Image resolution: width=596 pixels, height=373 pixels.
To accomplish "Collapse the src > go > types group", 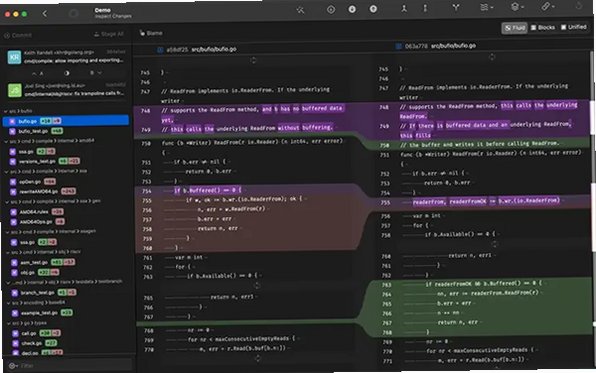I will click(x=9, y=324).
